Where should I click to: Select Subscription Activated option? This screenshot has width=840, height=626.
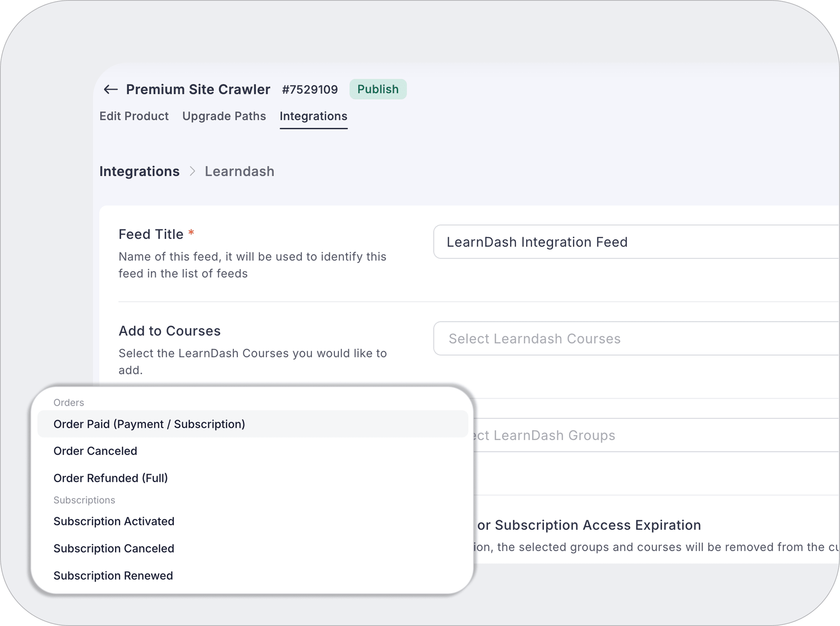tap(114, 521)
